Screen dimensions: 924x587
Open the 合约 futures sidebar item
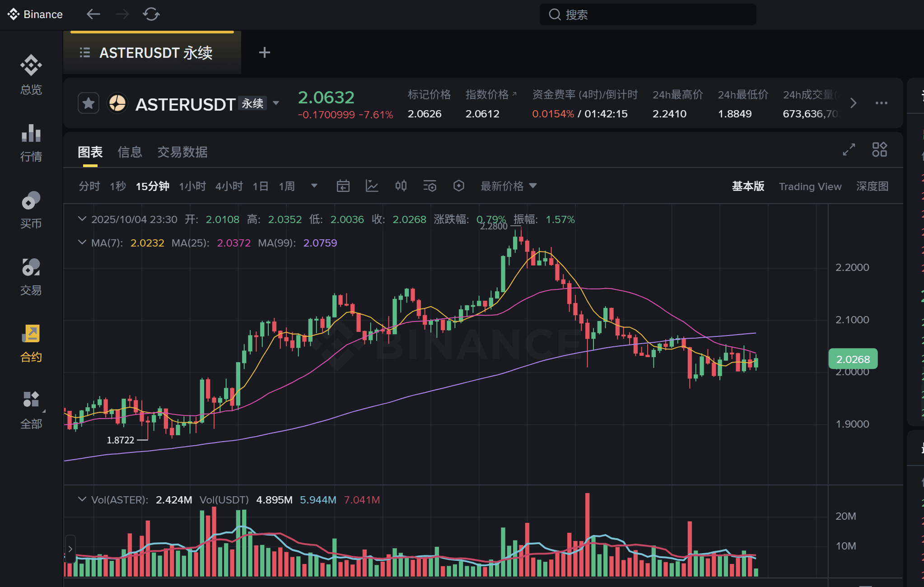point(31,344)
